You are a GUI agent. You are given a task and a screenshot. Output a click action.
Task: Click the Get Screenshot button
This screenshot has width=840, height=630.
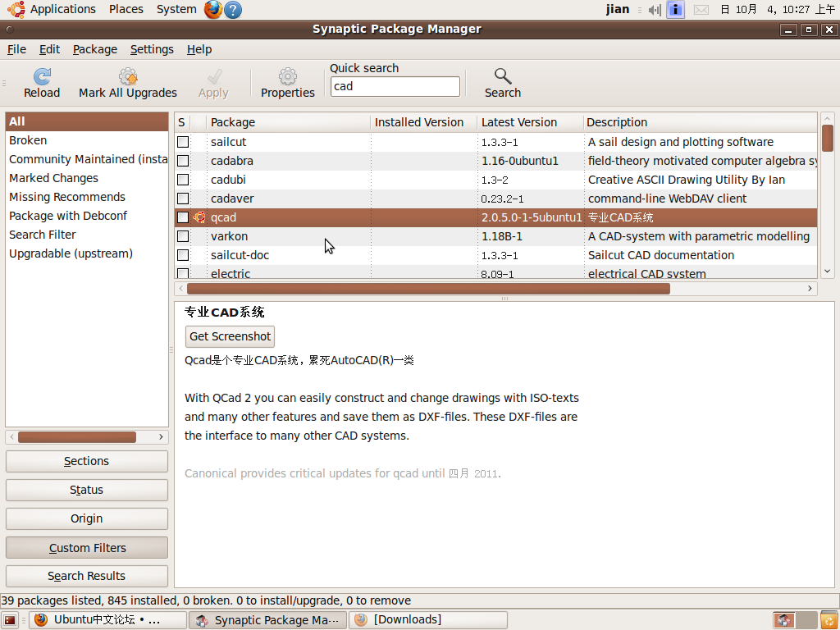(x=230, y=336)
